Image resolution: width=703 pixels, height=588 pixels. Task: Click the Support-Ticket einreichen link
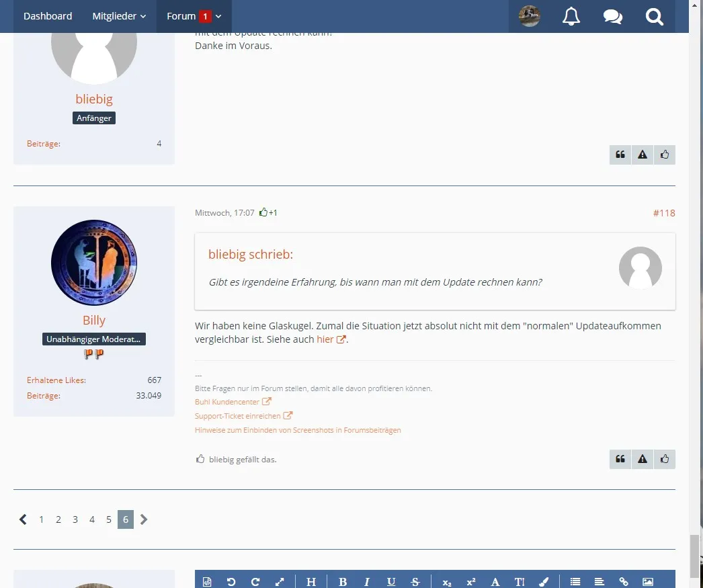tap(238, 416)
